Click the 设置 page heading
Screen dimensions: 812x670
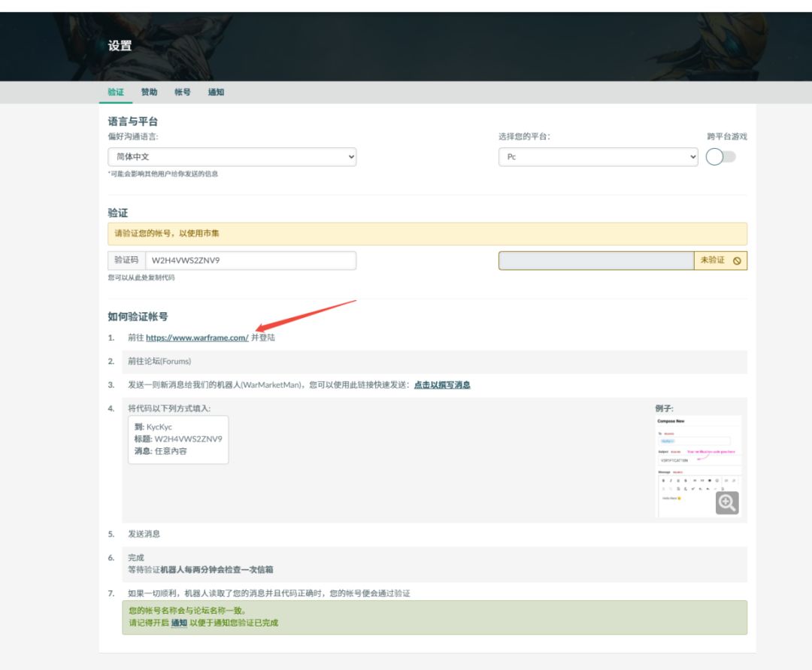120,46
